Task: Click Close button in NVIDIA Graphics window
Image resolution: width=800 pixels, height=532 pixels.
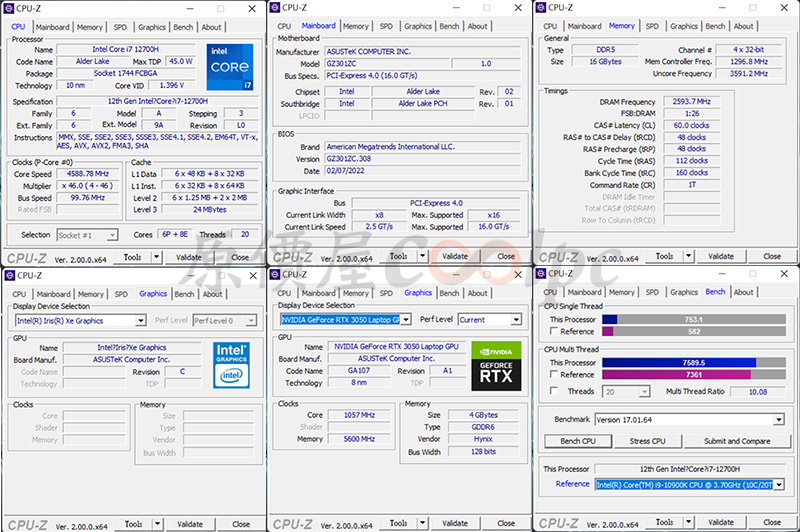Action: pyautogui.click(x=506, y=523)
